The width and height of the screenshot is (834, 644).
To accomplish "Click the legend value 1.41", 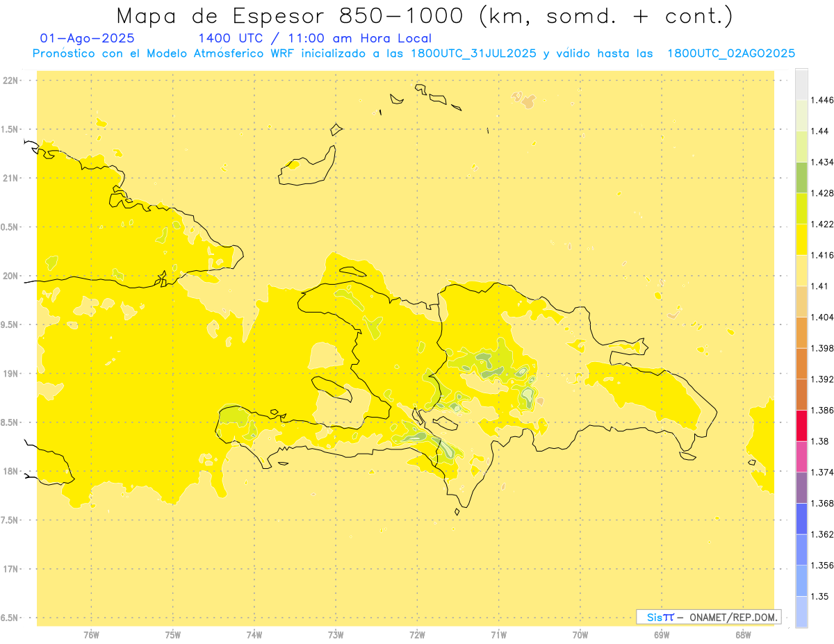I will tap(820, 286).
